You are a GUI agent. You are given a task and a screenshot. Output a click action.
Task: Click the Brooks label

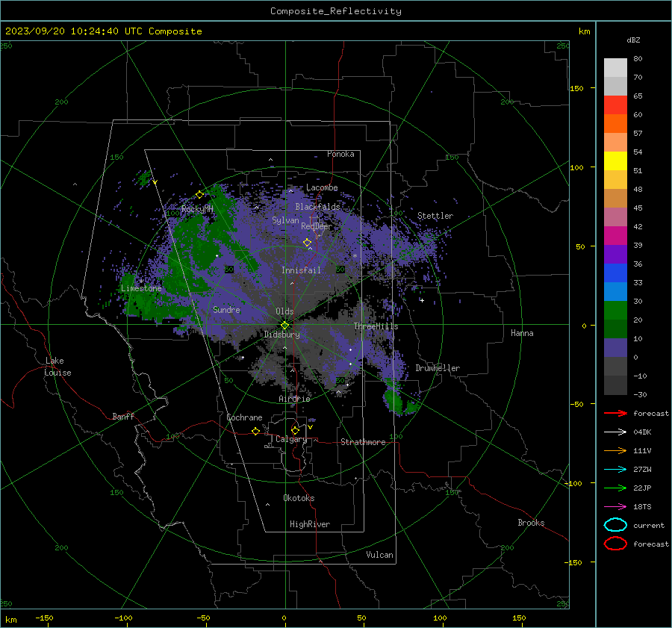(x=531, y=523)
